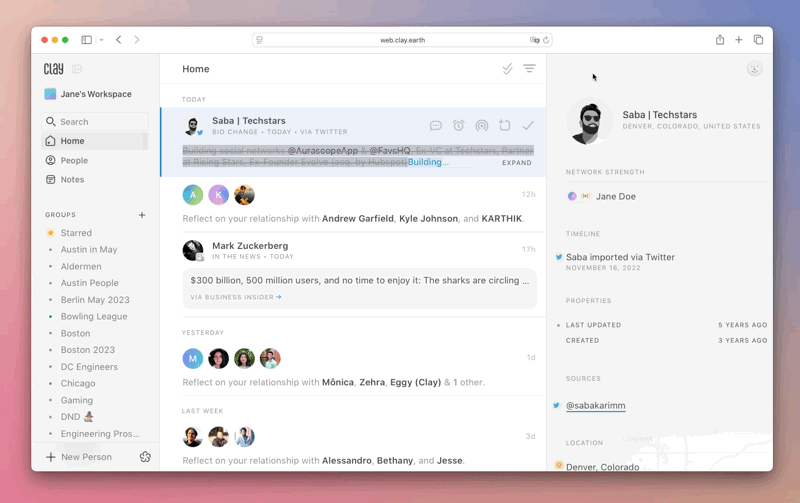Open the Engineering Pros group
Screen dimensions: 800x503
pos(99,434)
